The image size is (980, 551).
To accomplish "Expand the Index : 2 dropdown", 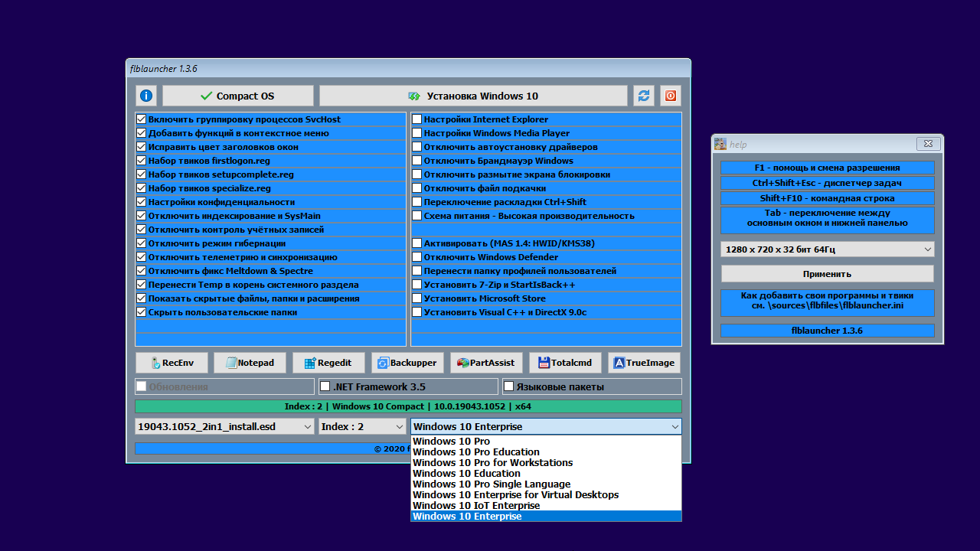I will [362, 426].
